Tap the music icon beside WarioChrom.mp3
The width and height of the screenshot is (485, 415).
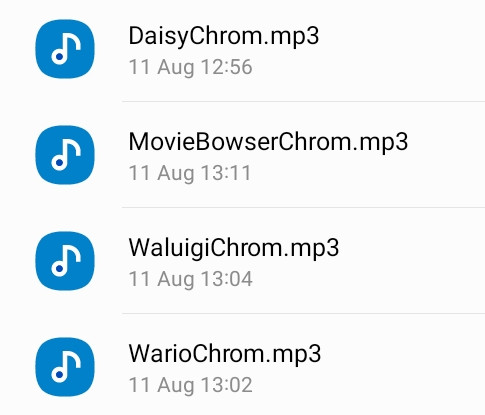coord(65,367)
